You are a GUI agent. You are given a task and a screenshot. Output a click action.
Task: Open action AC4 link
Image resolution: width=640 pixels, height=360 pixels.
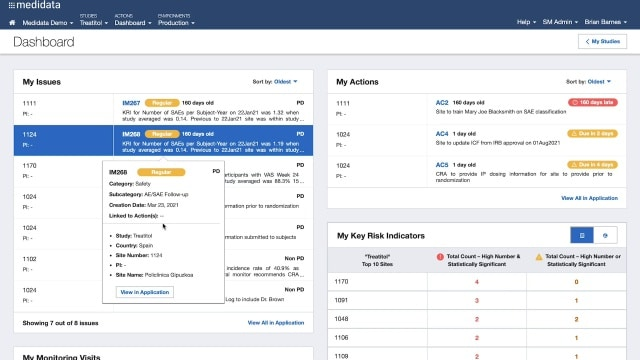[x=442, y=134]
